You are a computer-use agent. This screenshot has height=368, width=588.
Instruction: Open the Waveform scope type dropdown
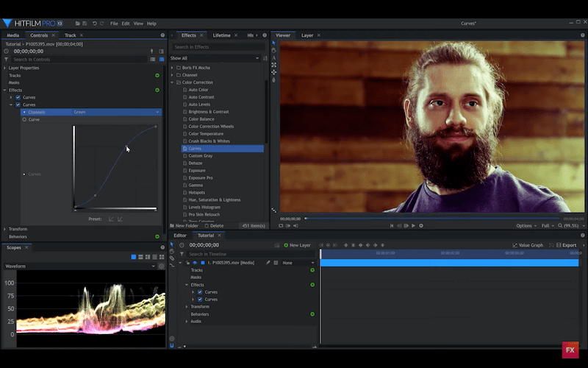pos(80,266)
